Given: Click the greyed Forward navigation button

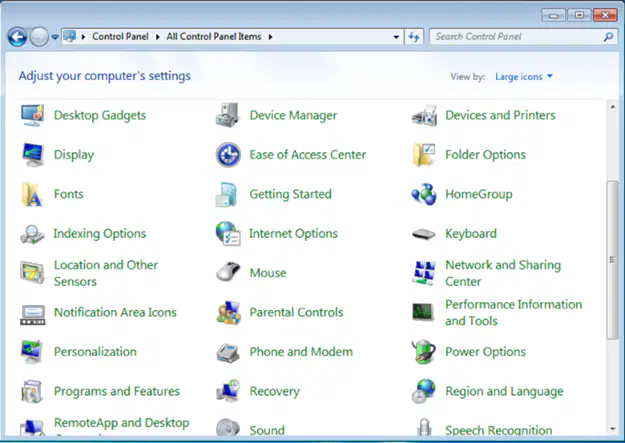Looking at the screenshot, I should [39, 37].
